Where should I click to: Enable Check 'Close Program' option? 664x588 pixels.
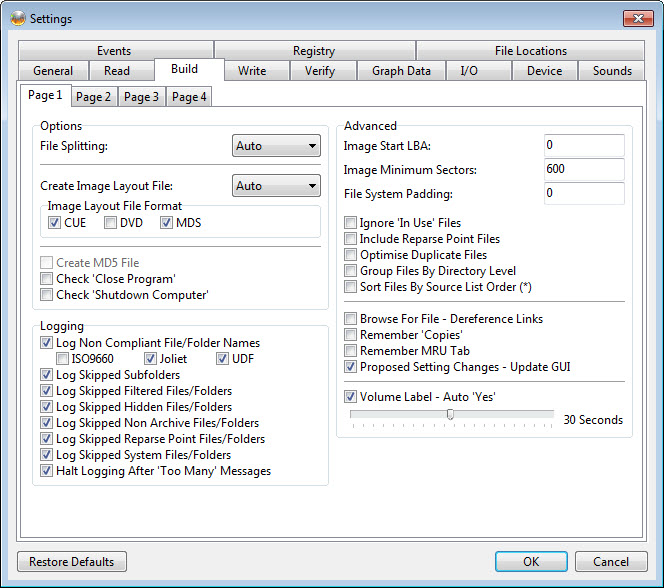point(46,279)
